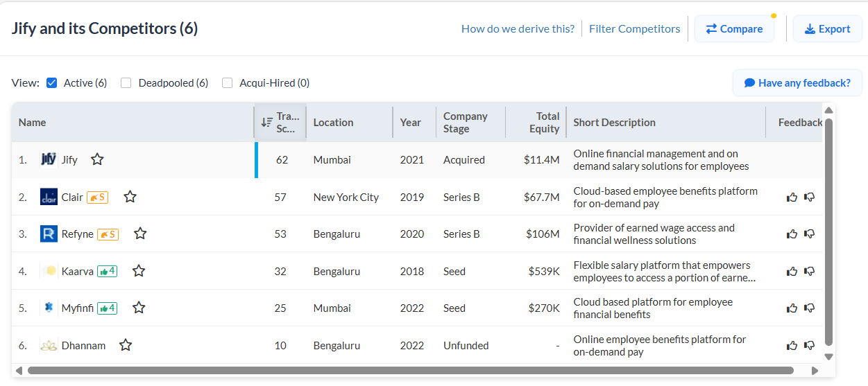868x386 pixels.
Task: Click the Myfinfi company logo
Action: (x=49, y=308)
